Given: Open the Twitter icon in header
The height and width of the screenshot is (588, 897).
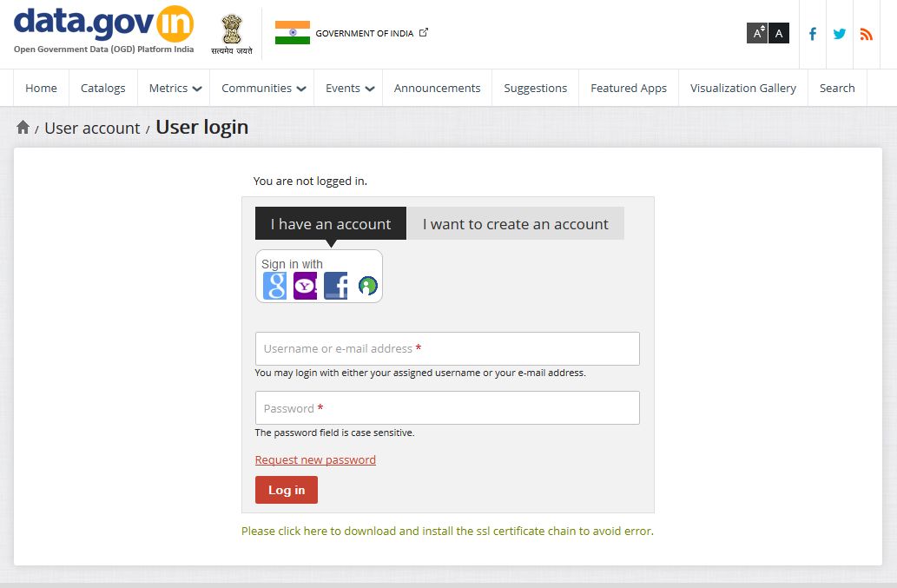Looking at the screenshot, I should coord(839,34).
